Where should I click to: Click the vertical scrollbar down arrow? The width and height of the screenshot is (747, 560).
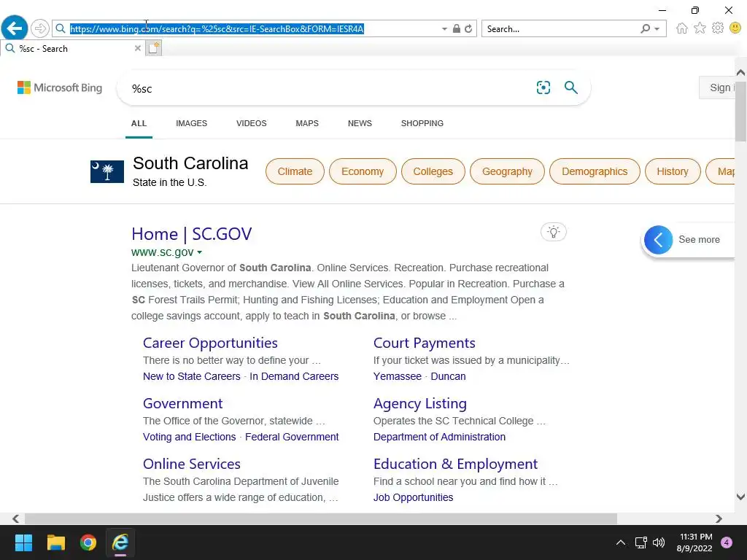click(x=740, y=497)
